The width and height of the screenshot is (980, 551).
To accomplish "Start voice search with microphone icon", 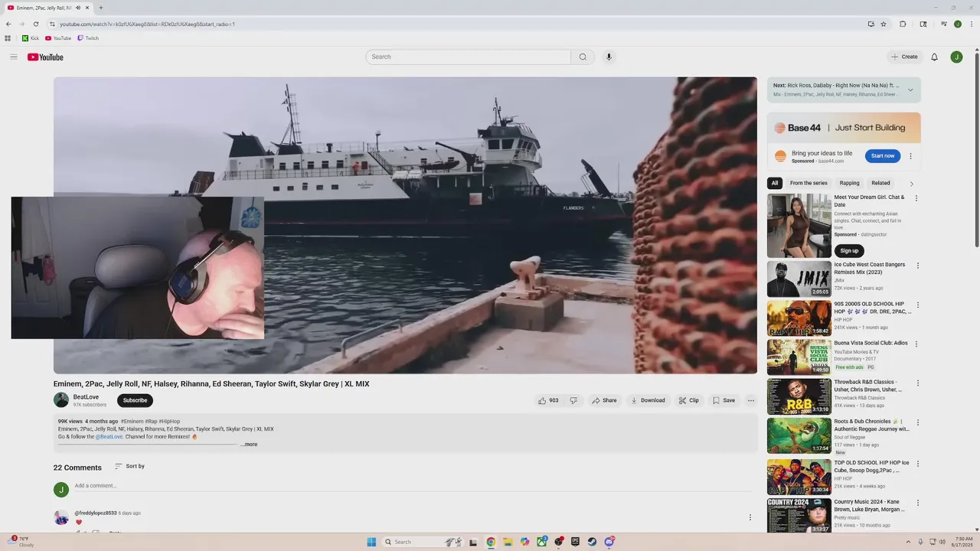I will click(609, 57).
